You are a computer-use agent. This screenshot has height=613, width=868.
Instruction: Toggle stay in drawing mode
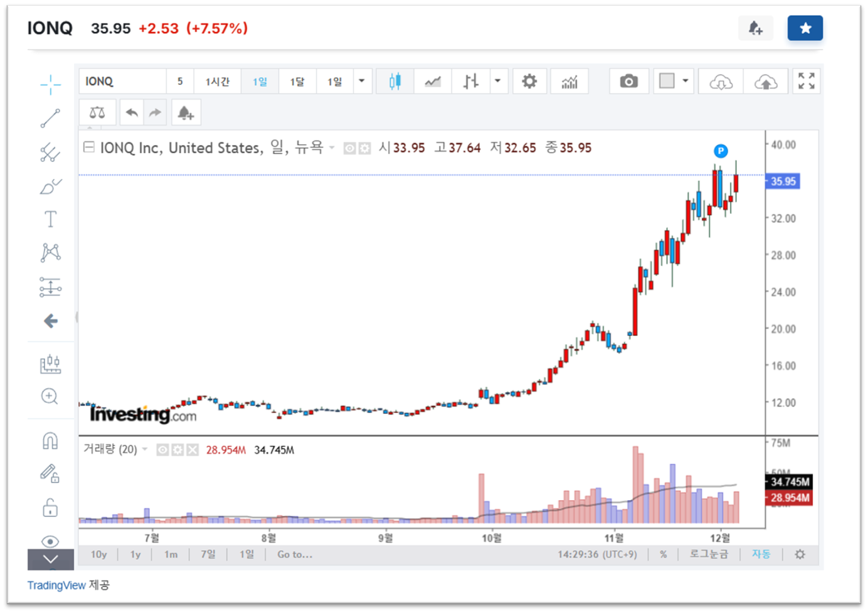50,473
